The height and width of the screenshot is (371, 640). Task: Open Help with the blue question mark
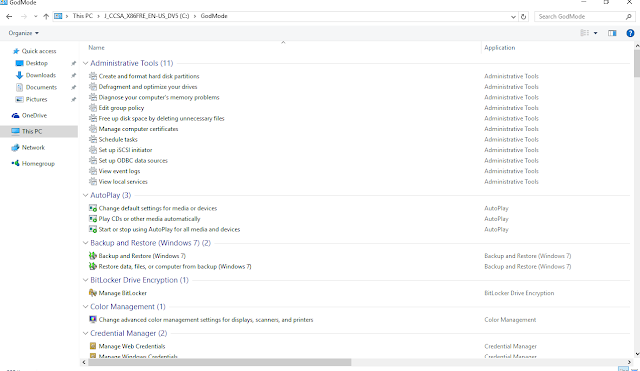click(x=630, y=33)
